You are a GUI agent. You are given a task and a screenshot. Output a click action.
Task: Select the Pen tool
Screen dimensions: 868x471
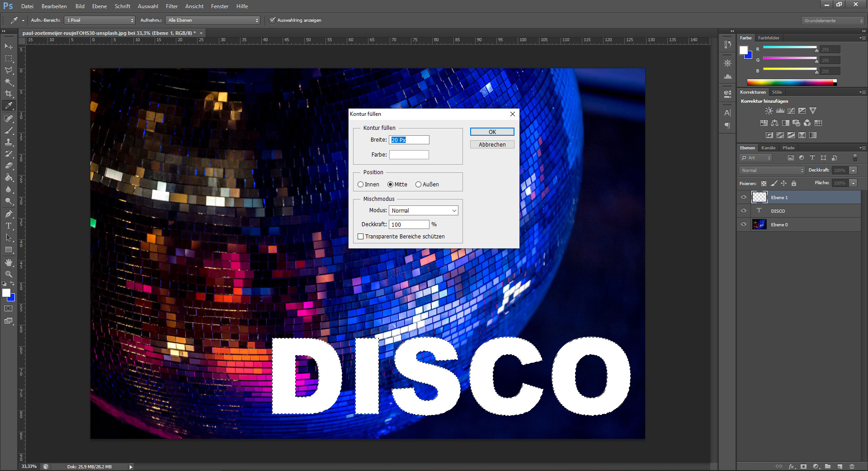9,214
